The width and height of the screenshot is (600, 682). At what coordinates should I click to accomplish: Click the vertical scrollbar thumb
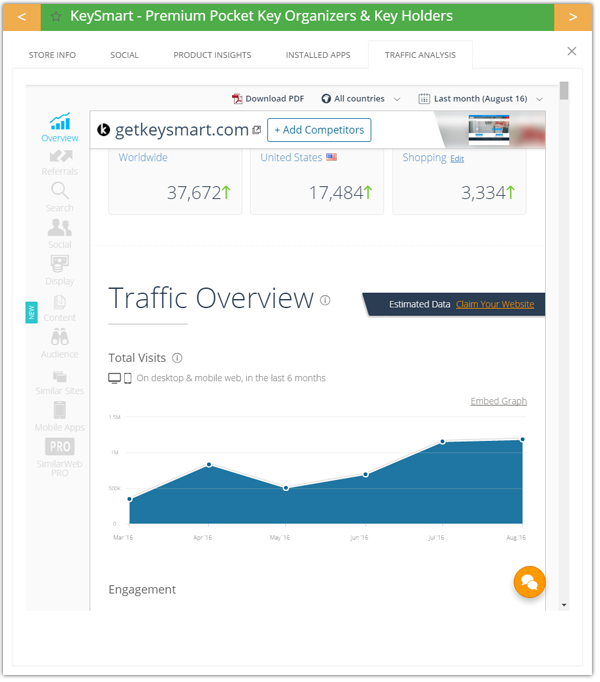coord(564,91)
